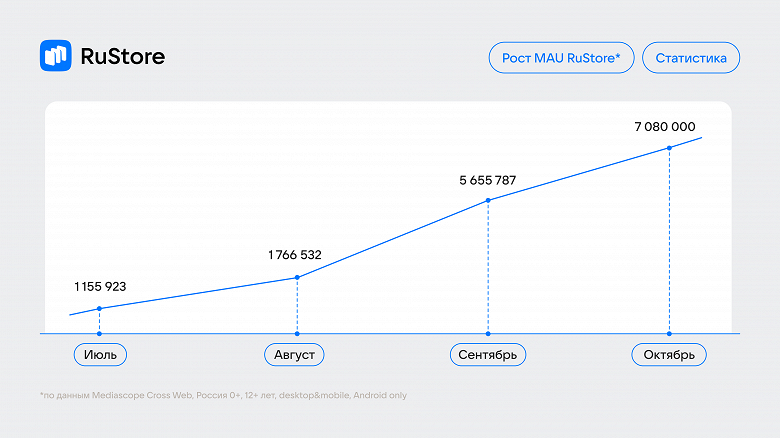Select the Август month label

pyautogui.click(x=297, y=354)
